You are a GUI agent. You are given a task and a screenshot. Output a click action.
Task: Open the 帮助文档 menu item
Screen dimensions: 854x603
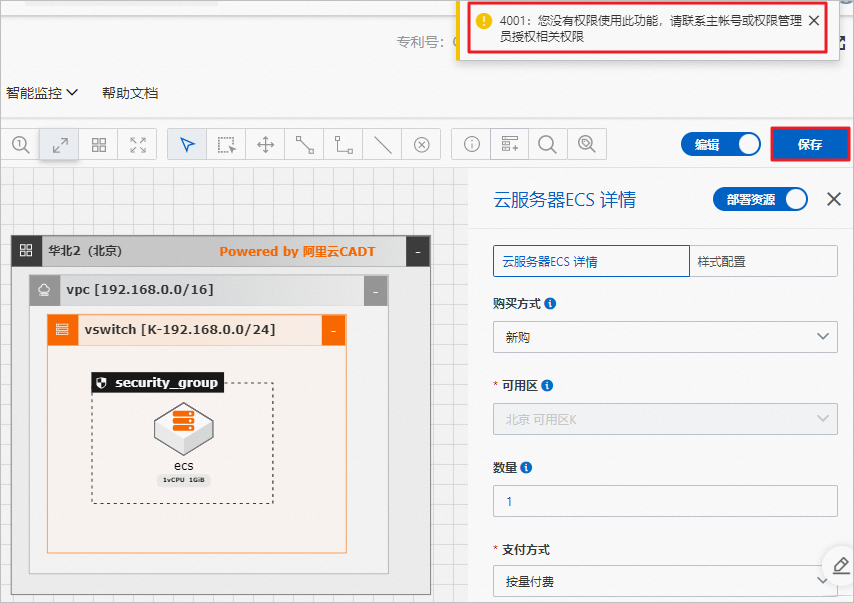[x=130, y=93]
